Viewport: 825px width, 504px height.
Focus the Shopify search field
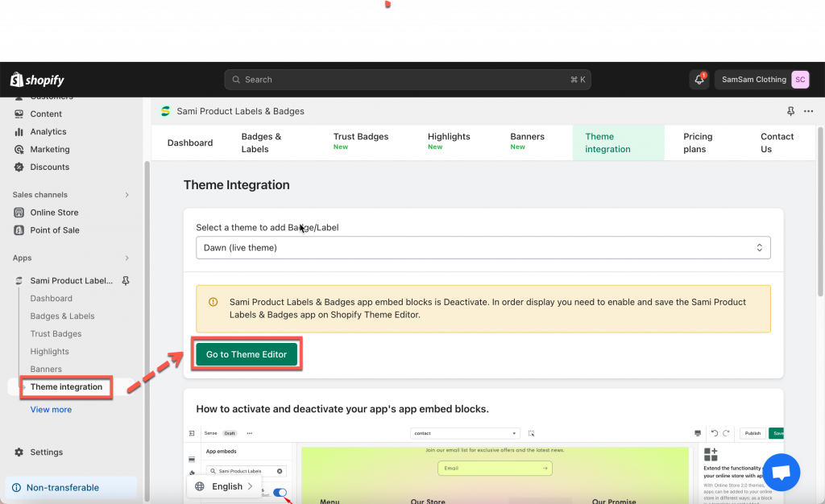(x=407, y=80)
